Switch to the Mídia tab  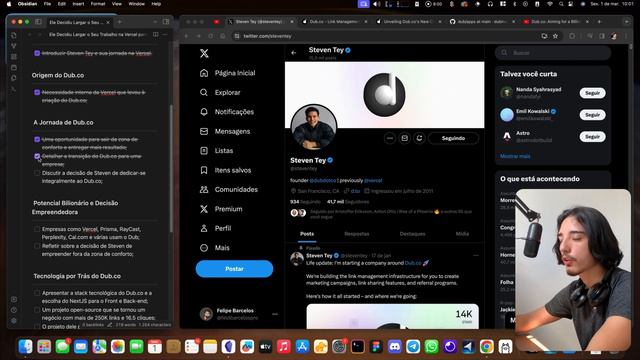(x=462, y=234)
